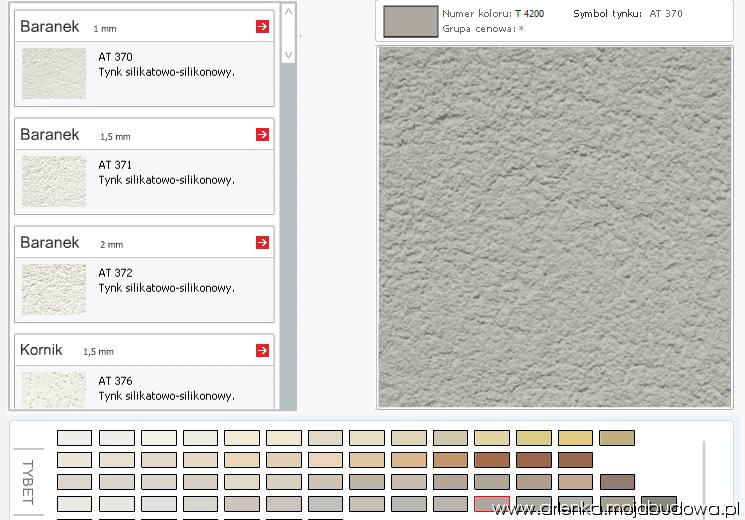
Task: Choose the last swatch in the top palette row
Action: 617,437
